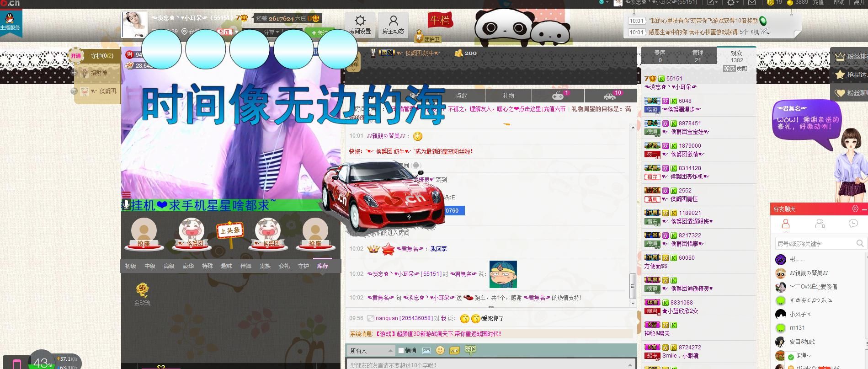Viewport: 868px width, 369px height.
Task: Switch to the 礼物 tab
Action: pyautogui.click(x=508, y=95)
